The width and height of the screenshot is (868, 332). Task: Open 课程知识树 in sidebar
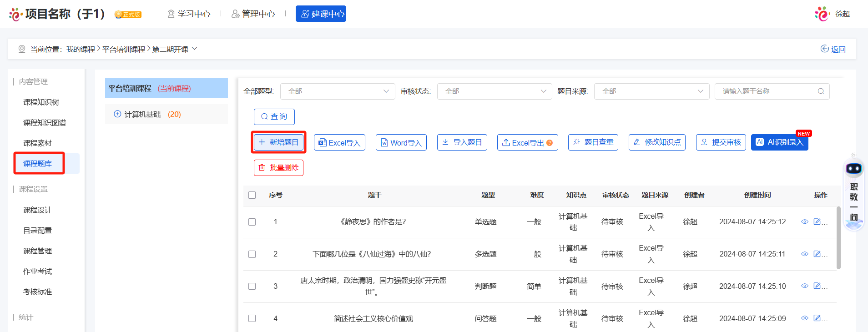pos(41,102)
